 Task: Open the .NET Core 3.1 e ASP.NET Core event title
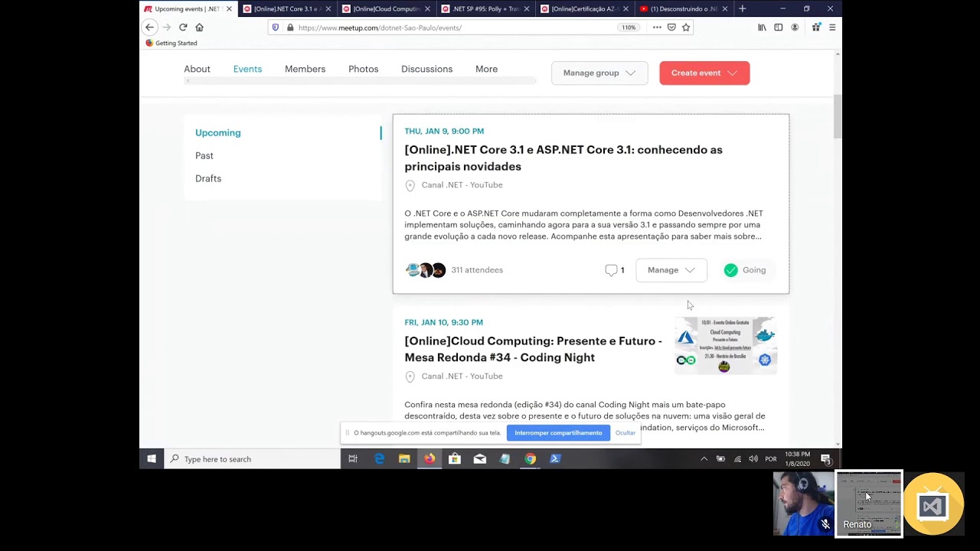(563, 158)
